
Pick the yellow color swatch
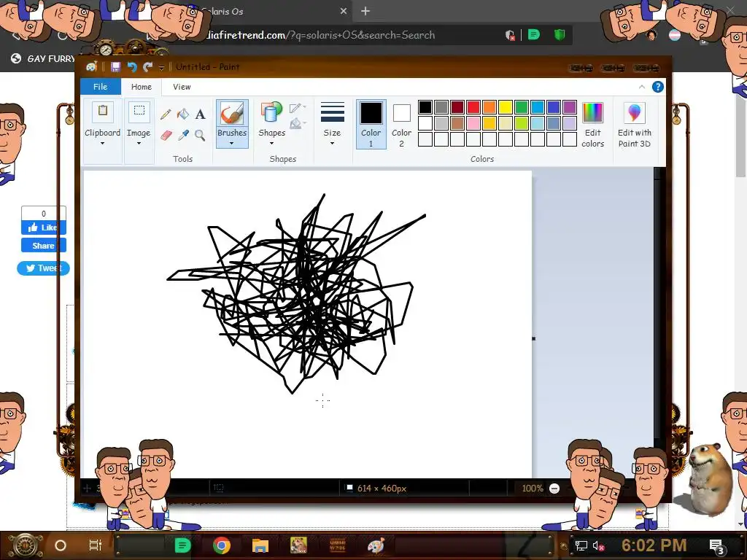(x=505, y=107)
